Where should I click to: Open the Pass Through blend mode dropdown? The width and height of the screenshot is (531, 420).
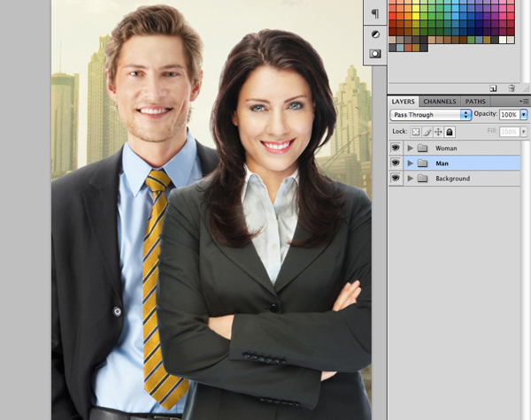pyautogui.click(x=431, y=115)
